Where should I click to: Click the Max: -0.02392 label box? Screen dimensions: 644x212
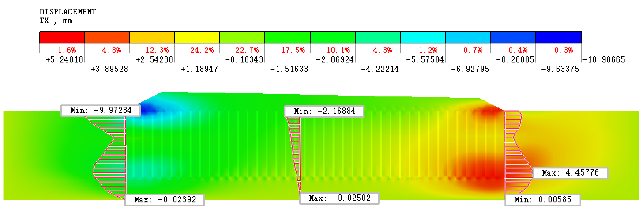[165, 200]
